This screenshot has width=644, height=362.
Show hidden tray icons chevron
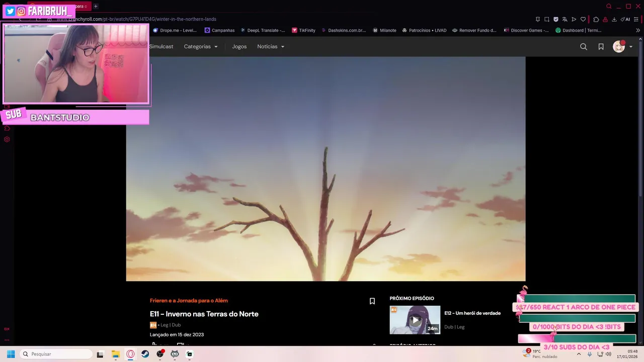(x=579, y=354)
